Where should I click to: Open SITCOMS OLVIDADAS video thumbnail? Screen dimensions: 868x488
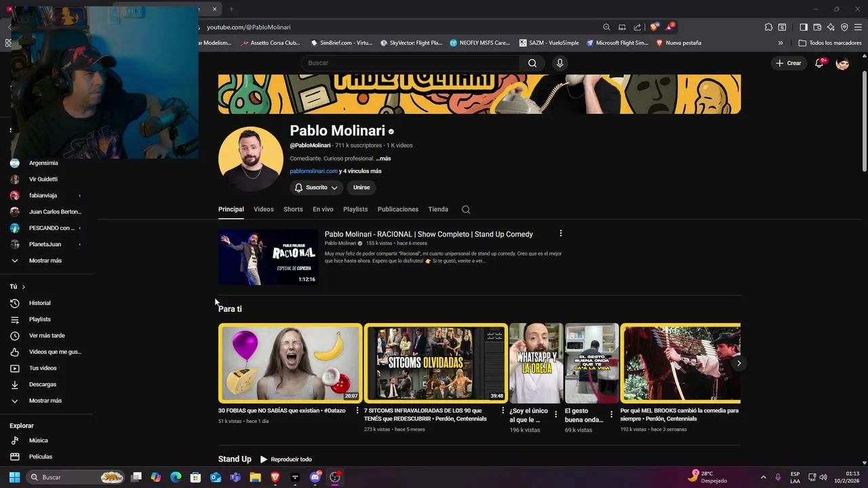click(435, 363)
